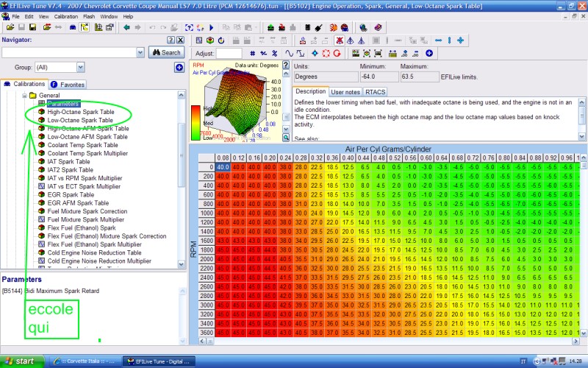The width and height of the screenshot is (588, 368).
Task: Click the red circular revert arrow icon
Action: (x=337, y=53)
